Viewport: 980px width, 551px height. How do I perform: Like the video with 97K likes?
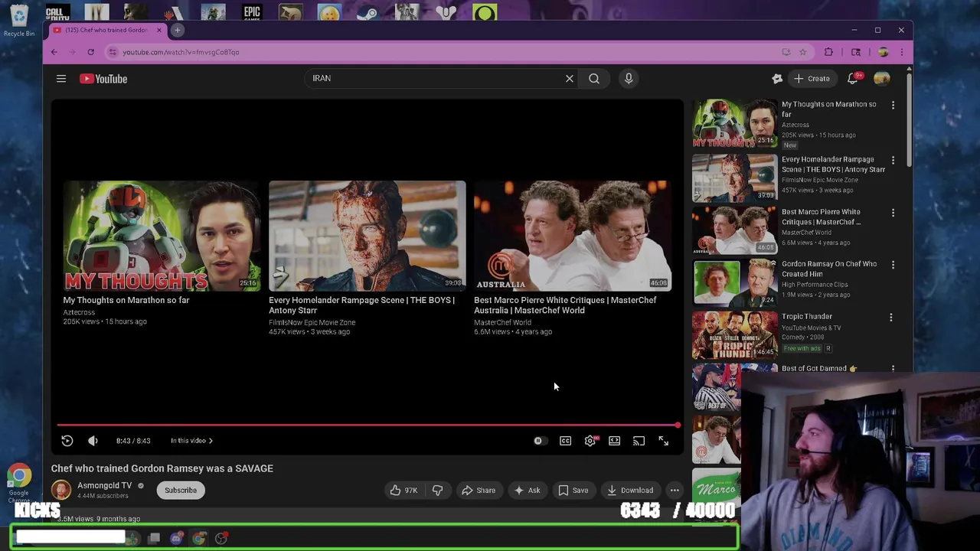click(x=403, y=491)
